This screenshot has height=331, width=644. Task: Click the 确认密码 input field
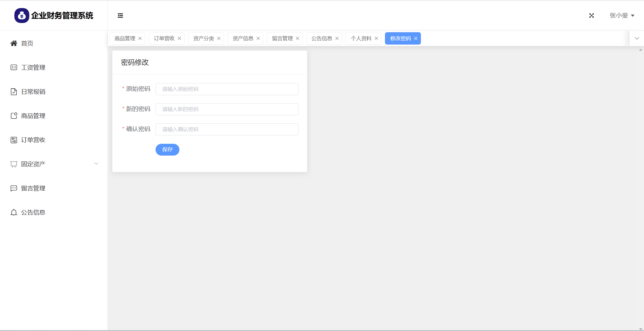click(x=227, y=129)
